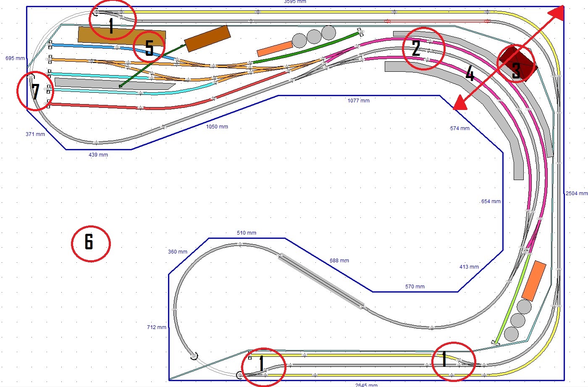Click the circled number 5 marker

149,47
